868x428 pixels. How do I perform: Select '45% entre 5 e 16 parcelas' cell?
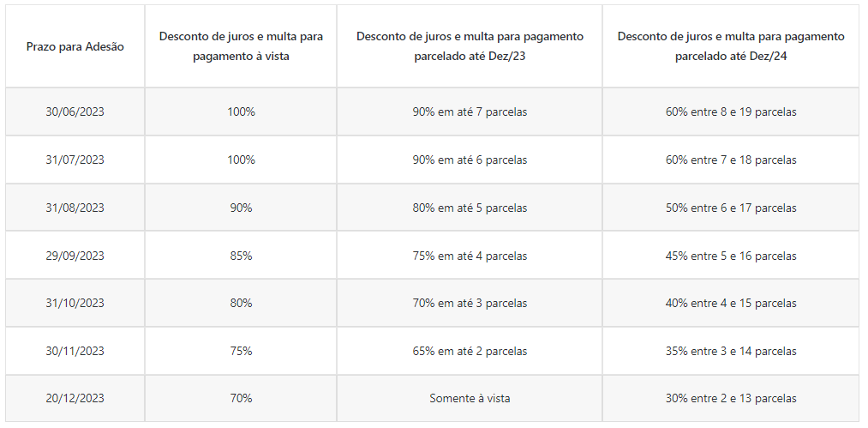pos(731,256)
